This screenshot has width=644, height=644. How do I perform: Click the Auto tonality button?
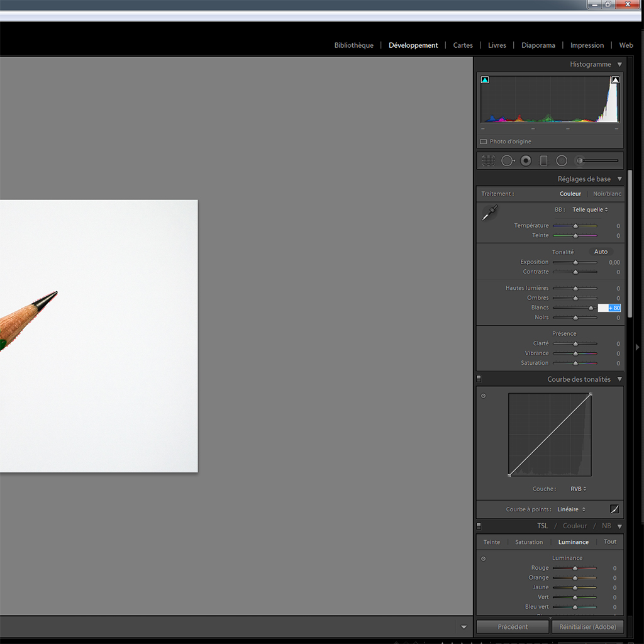[x=601, y=252]
